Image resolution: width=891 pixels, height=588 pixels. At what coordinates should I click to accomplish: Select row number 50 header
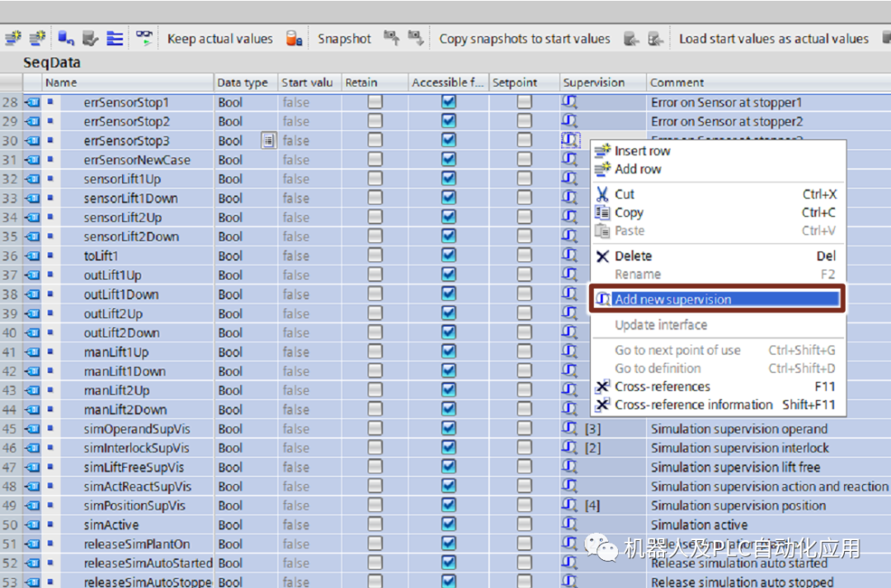10,524
